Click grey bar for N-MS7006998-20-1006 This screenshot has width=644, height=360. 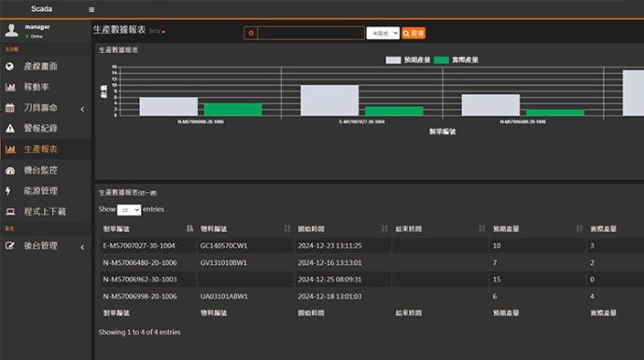click(x=168, y=106)
